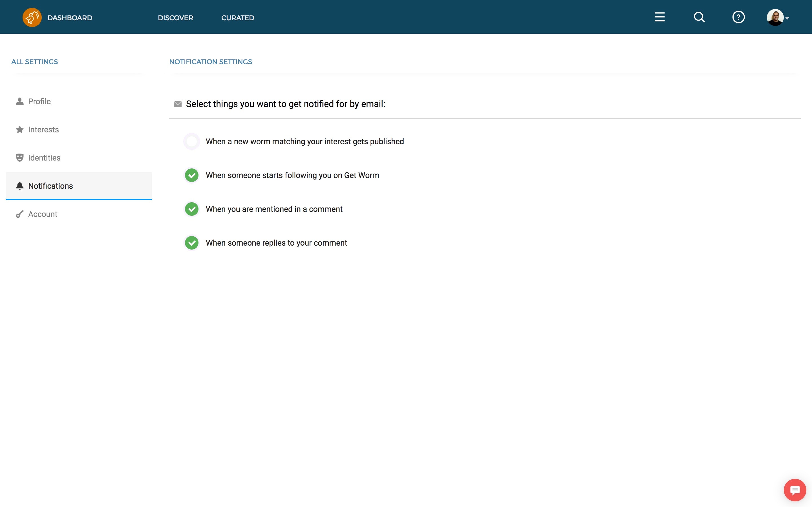
Task: Uncheck someone starts following you notification
Action: coord(192,175)
